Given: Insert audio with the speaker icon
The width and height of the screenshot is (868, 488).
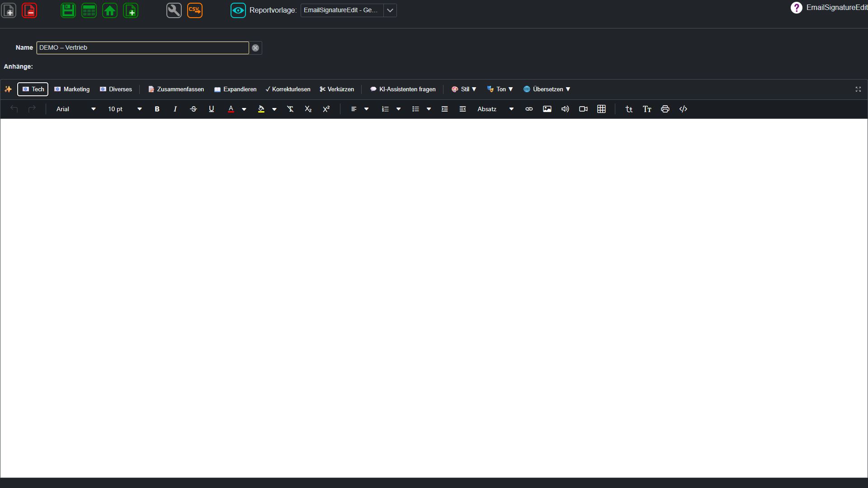Looking at the screenshot, I should [565, 109].
